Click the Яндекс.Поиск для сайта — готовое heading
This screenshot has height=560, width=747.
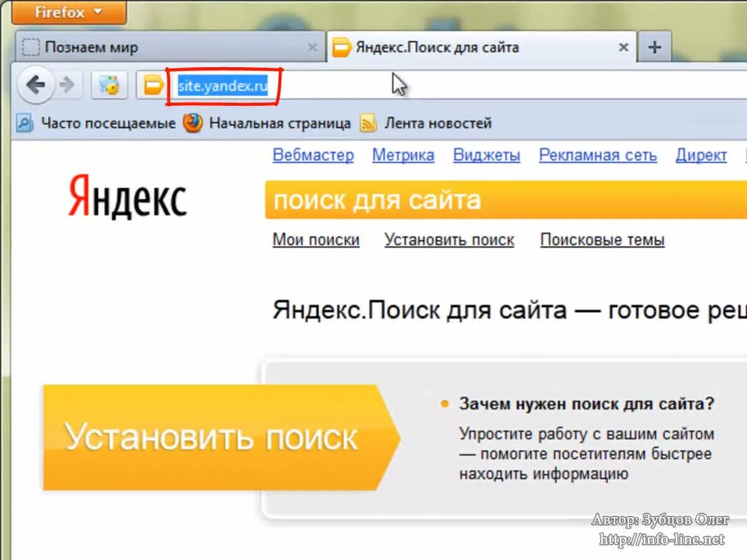tap(510, 309)
